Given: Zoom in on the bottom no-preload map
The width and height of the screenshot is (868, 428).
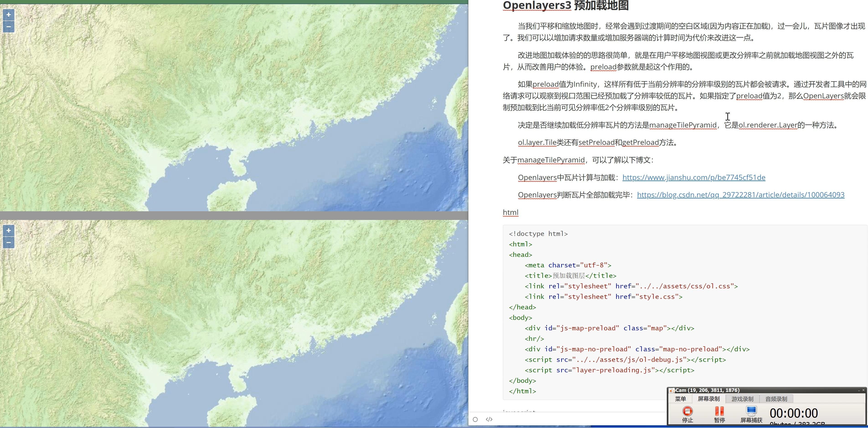Looking at the screenshot, I should [8, 231].
